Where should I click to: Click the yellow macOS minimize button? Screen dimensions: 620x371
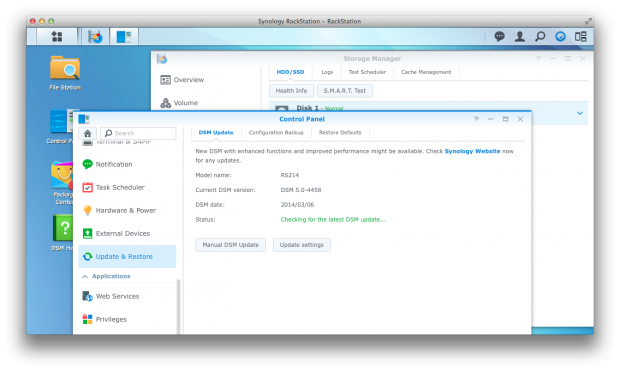coord(42,21)
